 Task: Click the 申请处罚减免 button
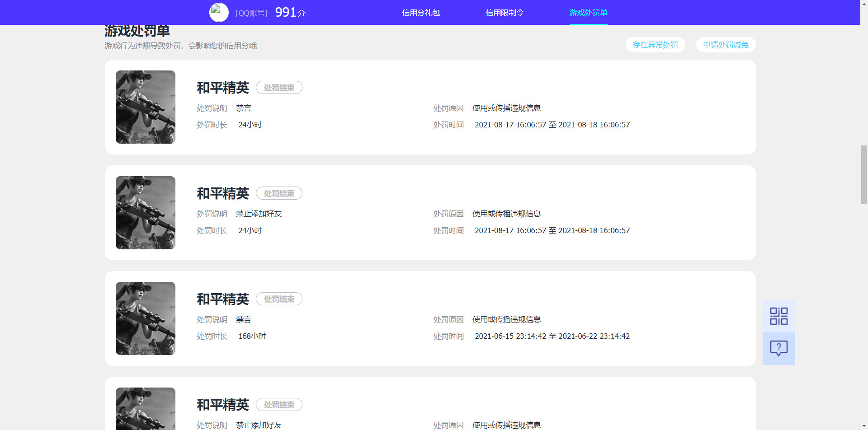click(726, 45)
